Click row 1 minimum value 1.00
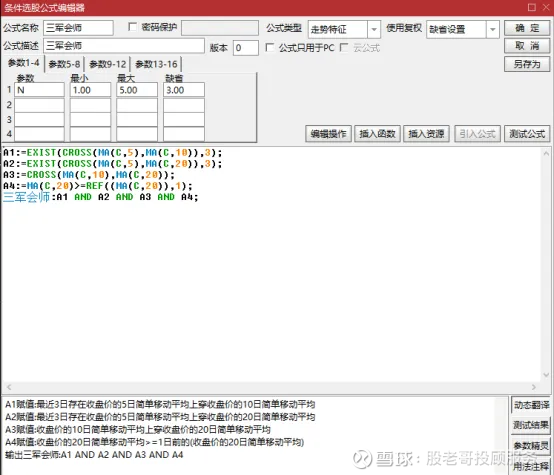The height and width of the screenshot is (475, 554). [90, 90]
